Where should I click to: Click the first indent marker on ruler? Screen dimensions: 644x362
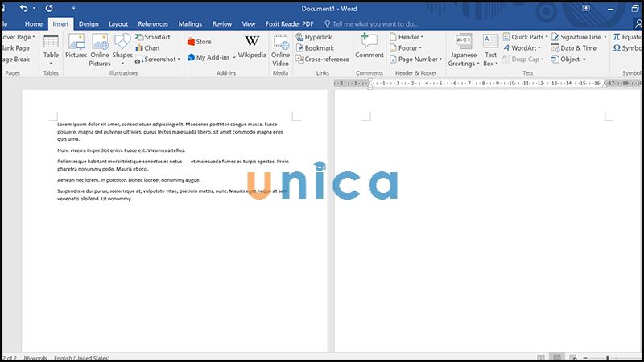tap(369, 81)
